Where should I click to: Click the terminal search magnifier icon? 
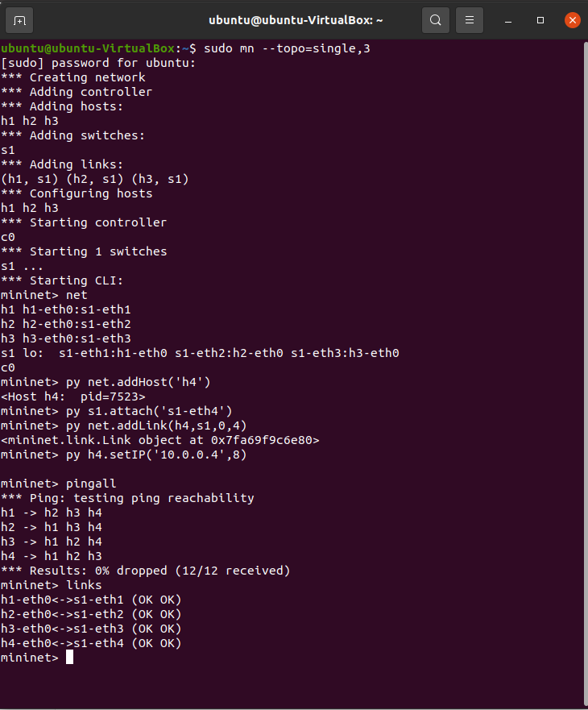(435, 20)
